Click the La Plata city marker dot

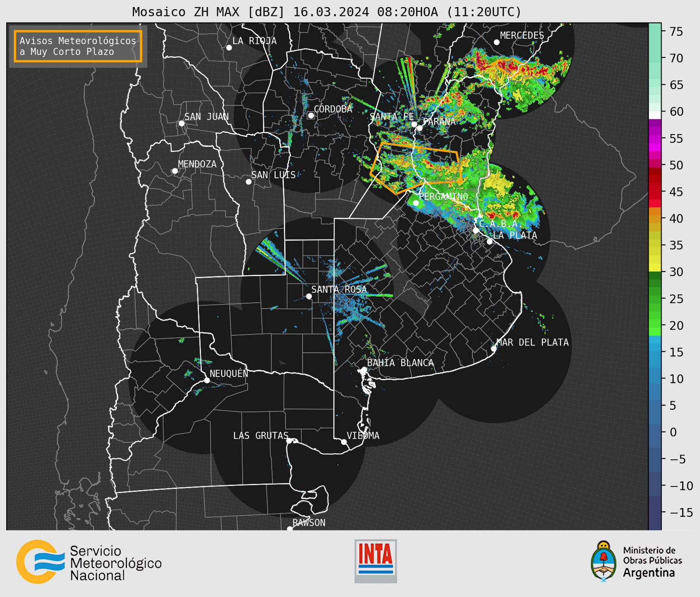[x=490, y=241]
